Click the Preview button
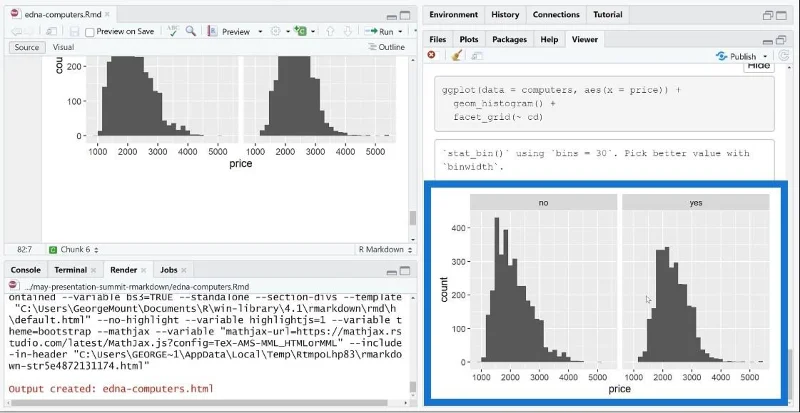This screenshot has width=800, height=413. coord(231,32)
